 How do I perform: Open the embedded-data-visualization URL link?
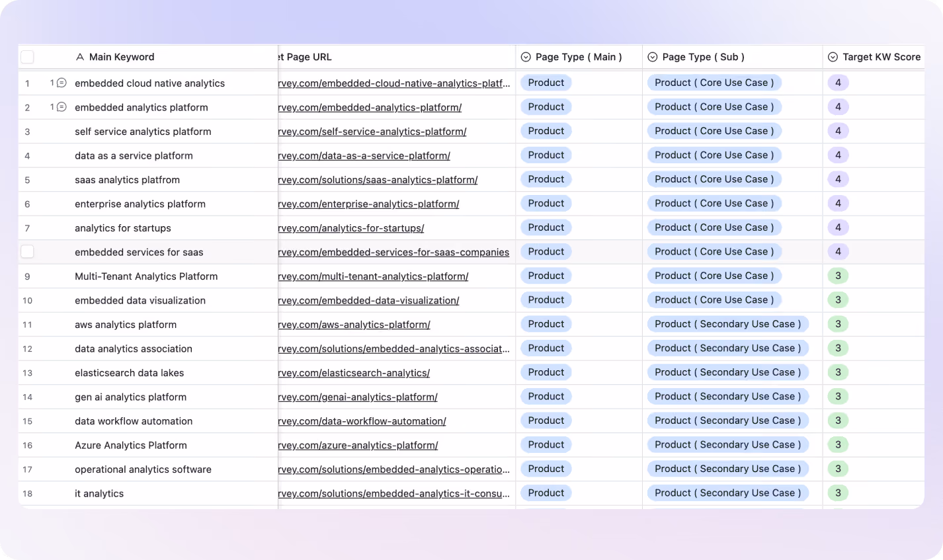[x=368, y=300]
